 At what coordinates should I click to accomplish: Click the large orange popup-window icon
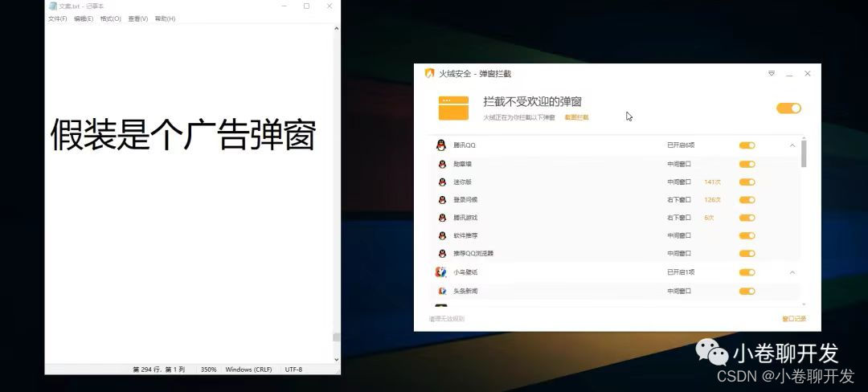pos(453,108)
